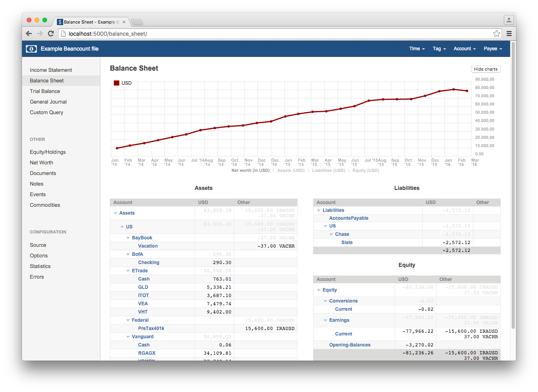Switch the chart to Liabilities (USD)

tap(328, 170)
